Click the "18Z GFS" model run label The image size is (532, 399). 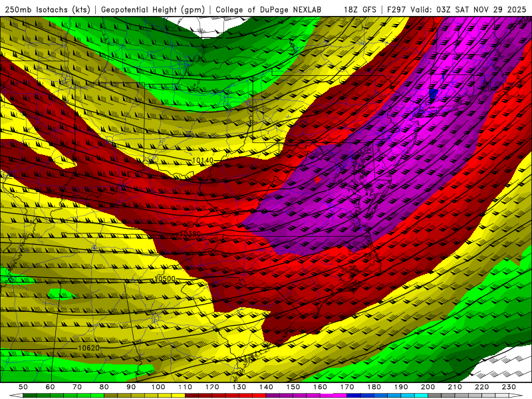click(x=360, y=9)
